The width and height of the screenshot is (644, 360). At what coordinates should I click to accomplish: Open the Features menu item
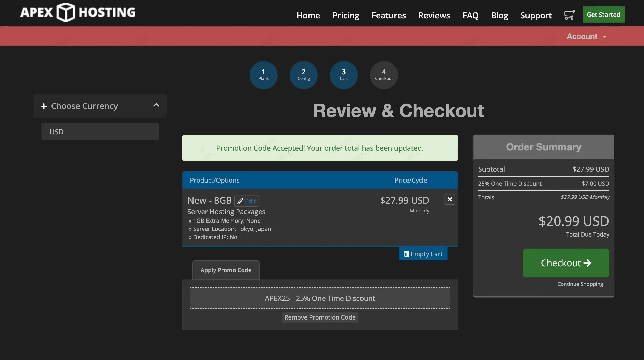point(389,15)
